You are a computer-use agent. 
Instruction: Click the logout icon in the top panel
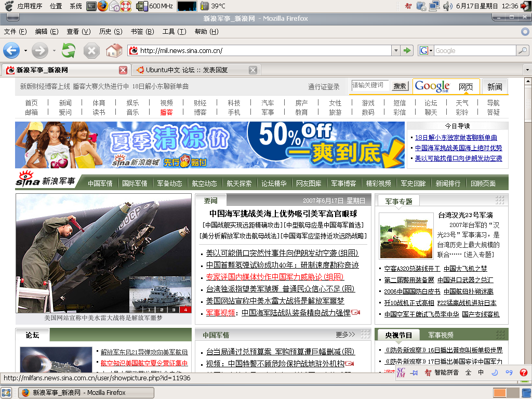(x=525, y=6)
